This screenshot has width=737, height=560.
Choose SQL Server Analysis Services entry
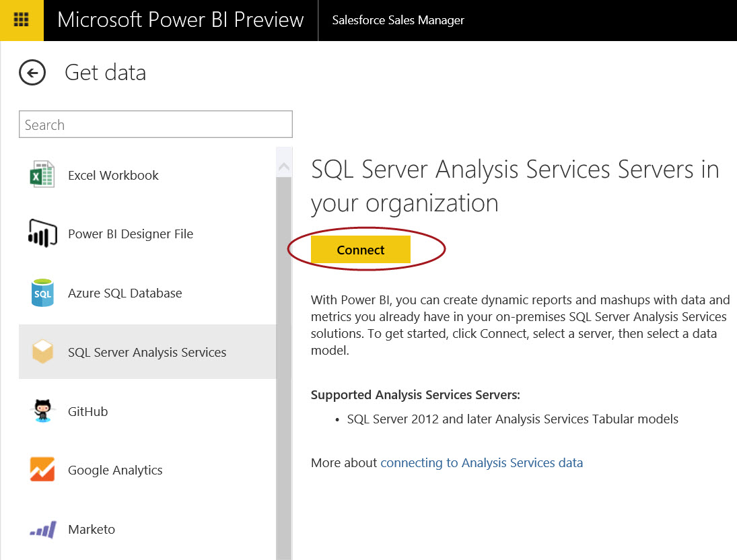147,352
